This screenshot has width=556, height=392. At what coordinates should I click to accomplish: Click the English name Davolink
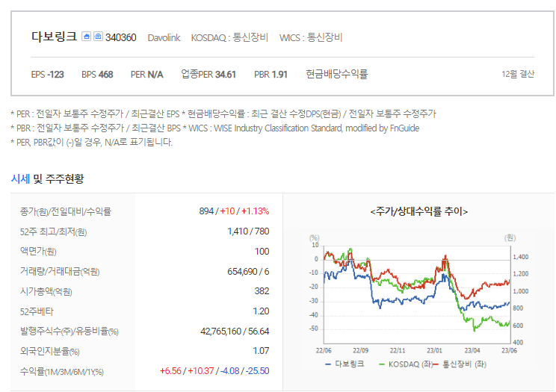[x=164, y=37]
